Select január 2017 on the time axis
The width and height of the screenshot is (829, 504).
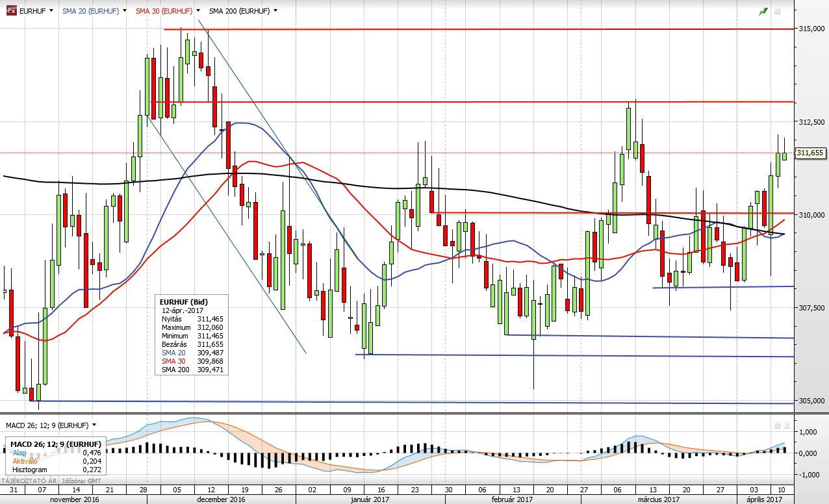pyautogui.click(x=370, y=499)
